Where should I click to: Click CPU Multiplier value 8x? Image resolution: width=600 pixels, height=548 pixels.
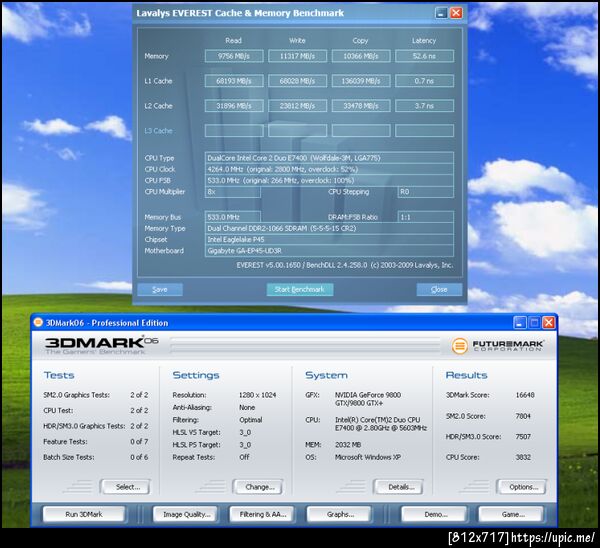pyautogui.click(x=233, y=192)
